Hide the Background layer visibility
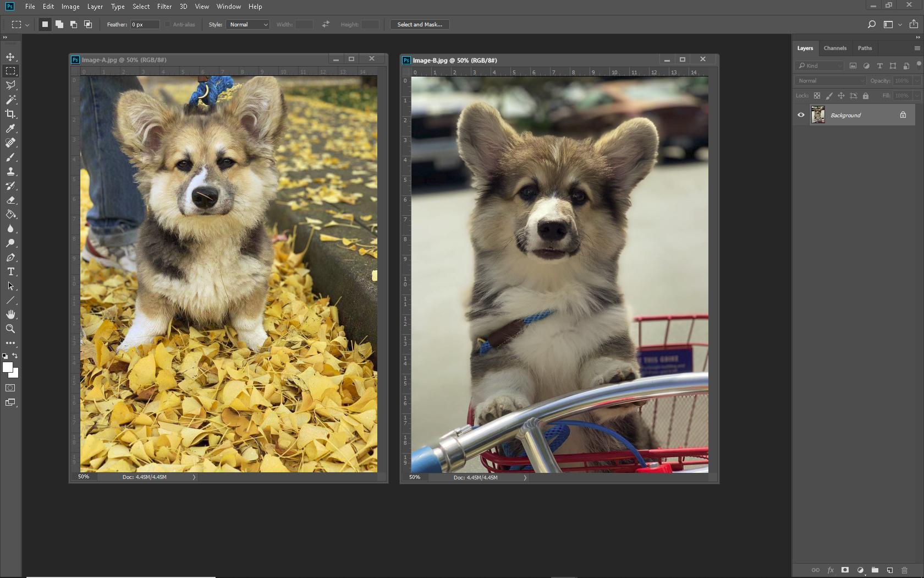 click(801, 115)
